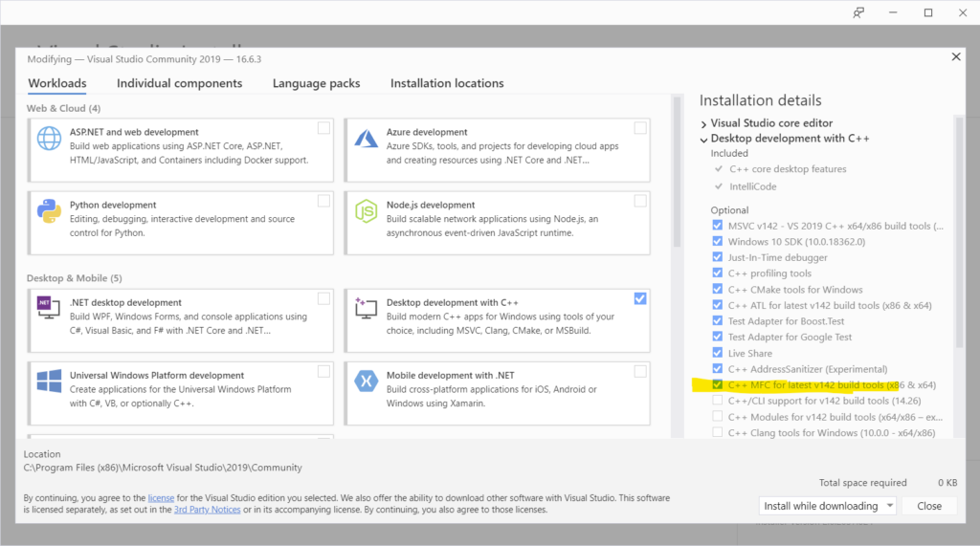The image size is (980, 546).
Task: Click the IntelliCode included item
Action: tap(752, 186)
